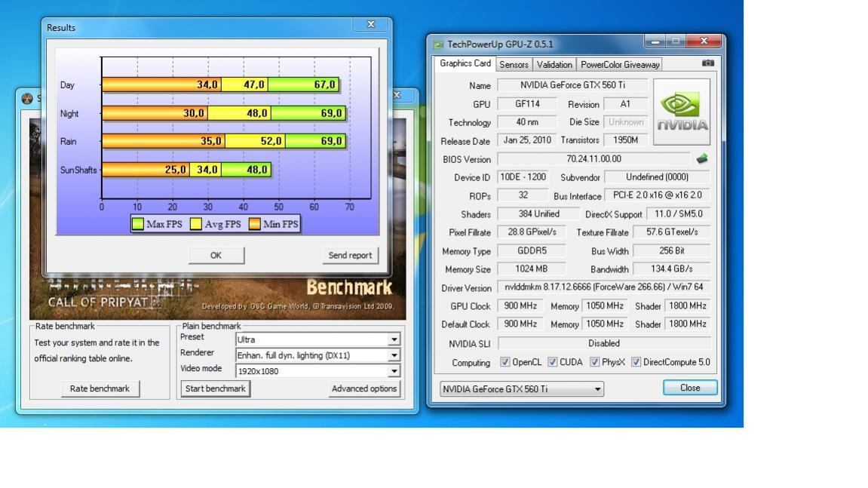Click the BIOS Version field 70.24.11.00.00
Image resolution: width=868 pixels, height=488 pixels.
(593, 159)
